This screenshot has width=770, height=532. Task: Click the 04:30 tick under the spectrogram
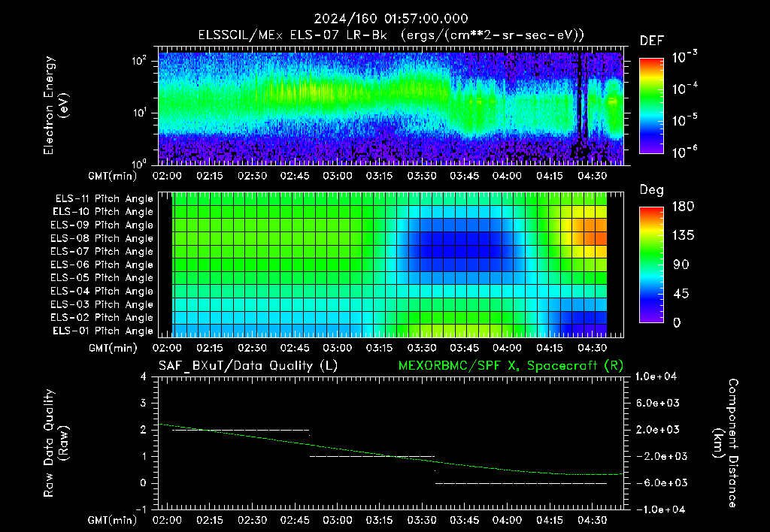[593, 176]
